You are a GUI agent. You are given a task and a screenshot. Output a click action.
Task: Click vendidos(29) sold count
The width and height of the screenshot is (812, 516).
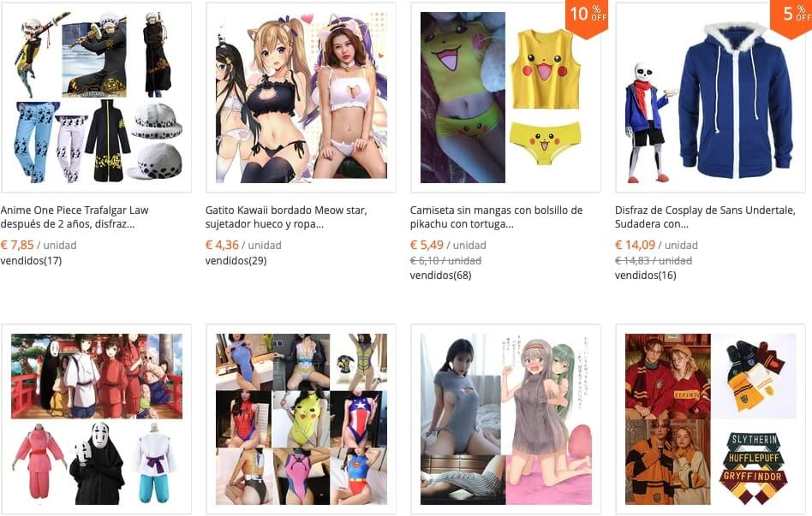click(x=236, y=260)
